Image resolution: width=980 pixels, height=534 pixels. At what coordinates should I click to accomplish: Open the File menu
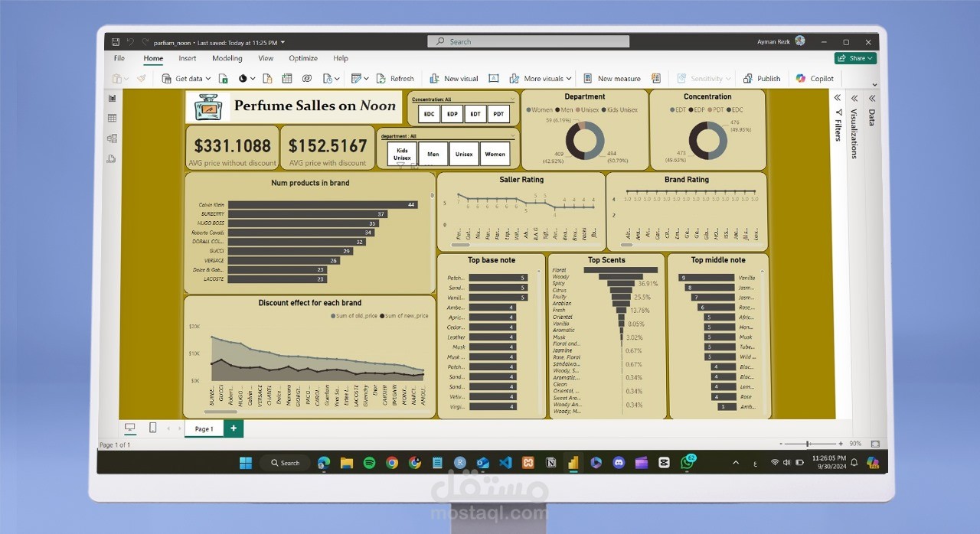tap(119, 58)
